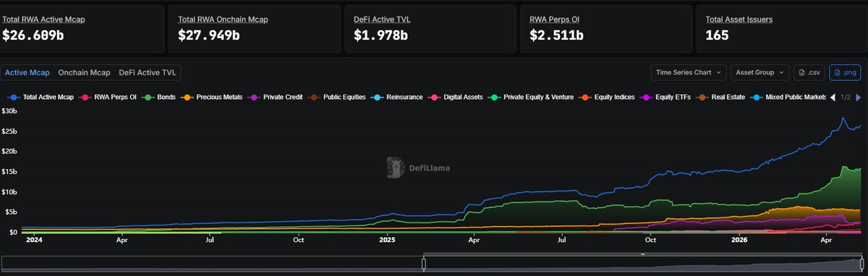Click the 2026 x-axis label

click(x=739, y=240)
